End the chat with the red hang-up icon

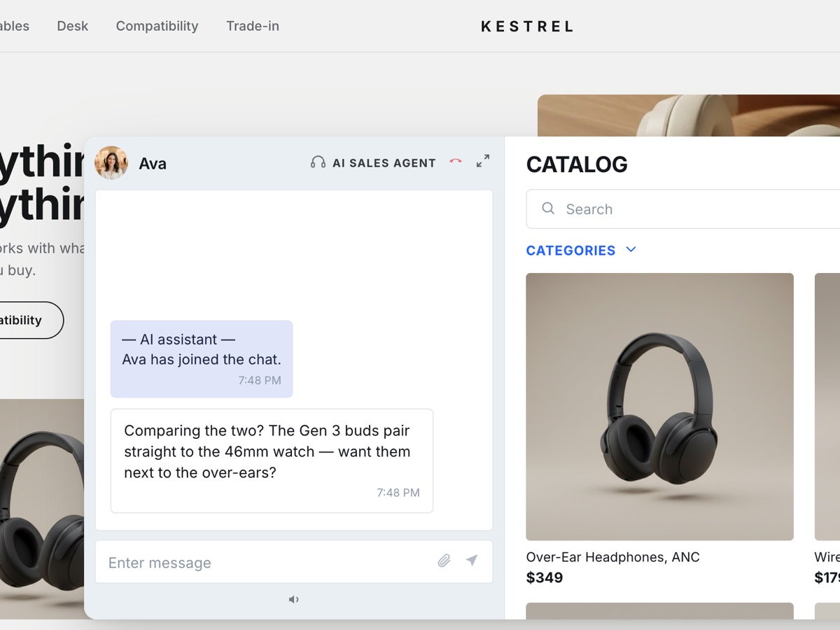click(x=456, y=162)
